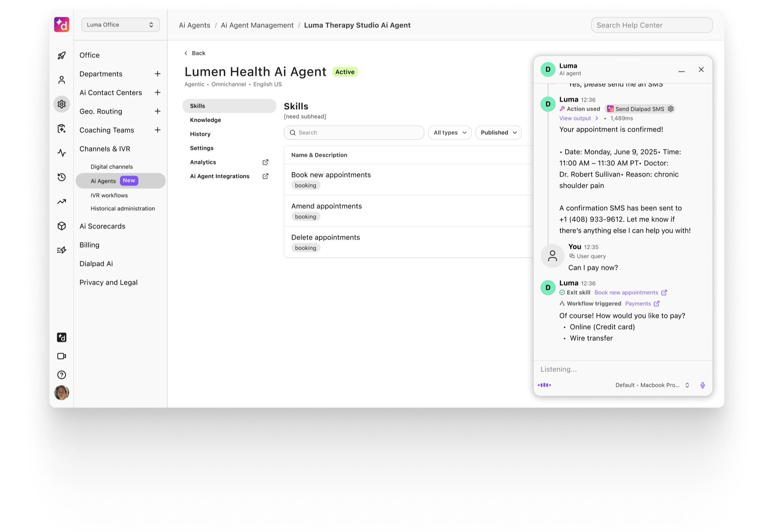Switch to the Settings tab
Image resolution: width=773 pixels, height=532 pixels.
point(202,148)
